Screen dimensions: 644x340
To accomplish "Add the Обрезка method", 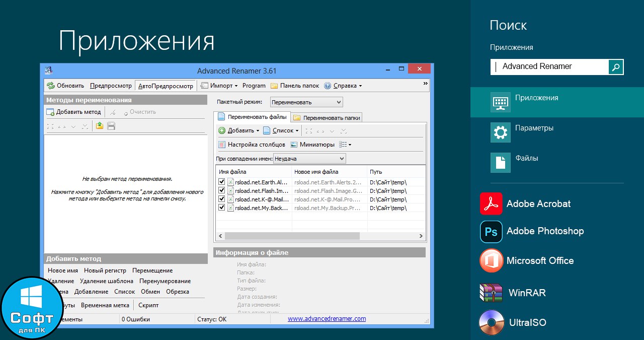I will 178,292.
